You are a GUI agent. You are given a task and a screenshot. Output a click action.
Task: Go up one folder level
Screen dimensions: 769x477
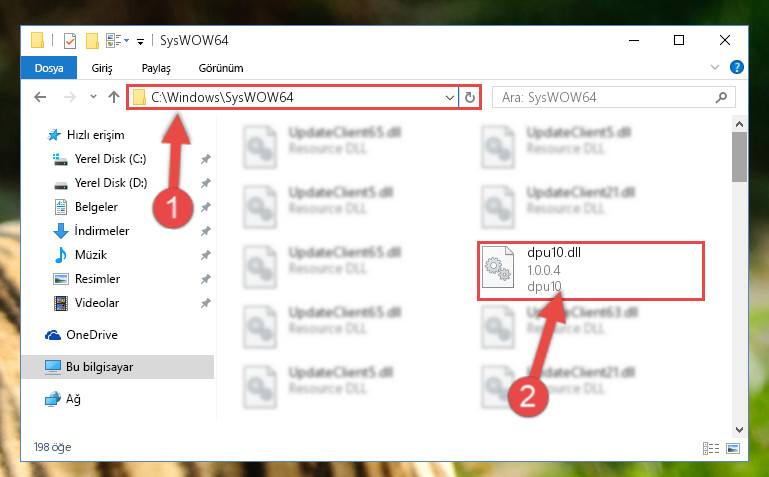(114, 97)
